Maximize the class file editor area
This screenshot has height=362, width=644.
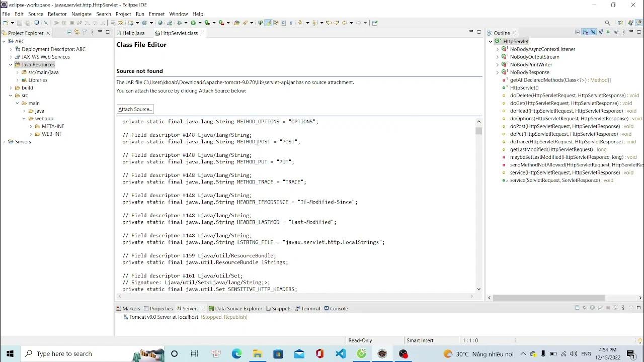478,31
